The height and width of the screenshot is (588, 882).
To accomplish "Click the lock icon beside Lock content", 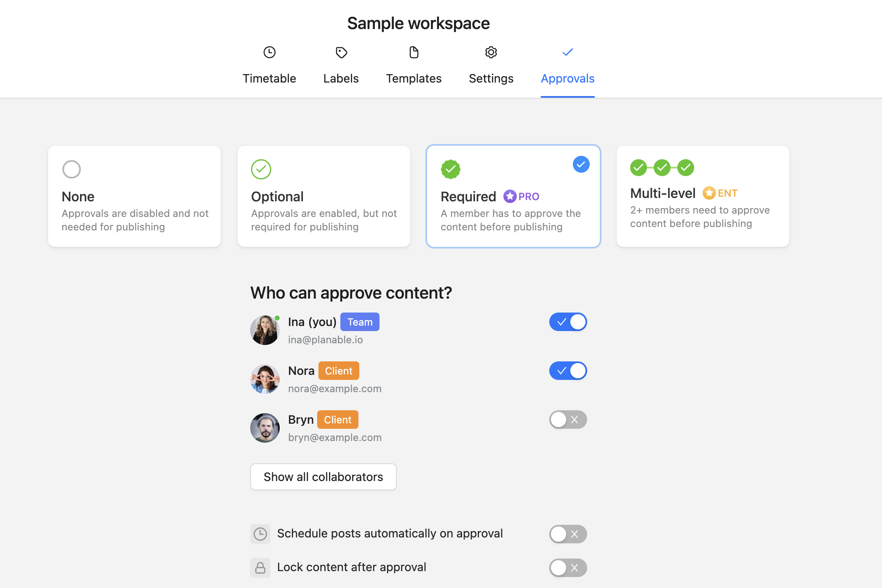I will [260, 567].
